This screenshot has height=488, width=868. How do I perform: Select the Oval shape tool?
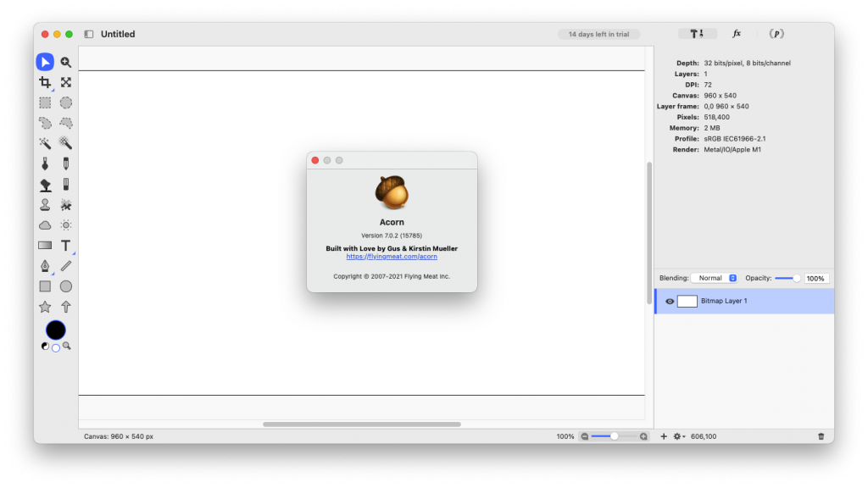click(66, 286)
